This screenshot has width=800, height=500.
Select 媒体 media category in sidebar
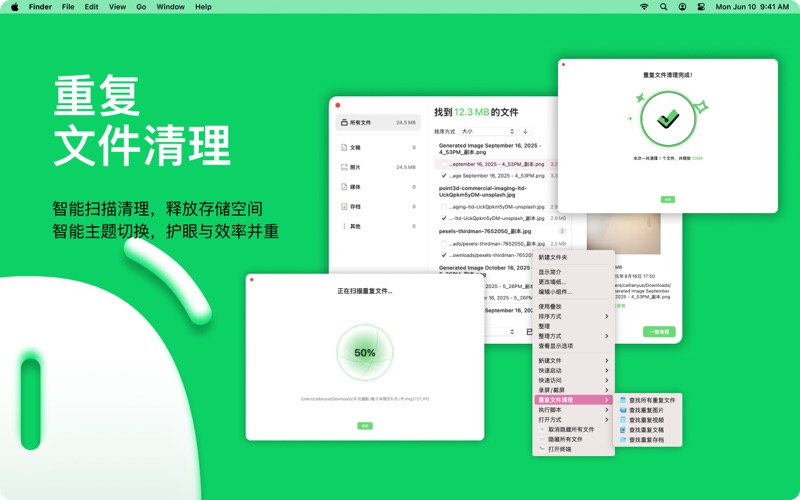point(378,187)
